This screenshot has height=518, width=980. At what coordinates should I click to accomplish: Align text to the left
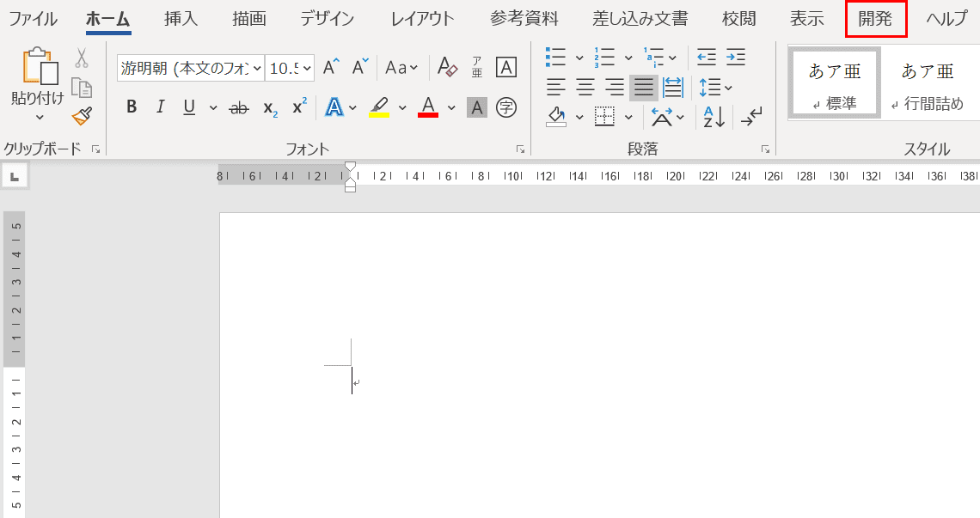(555, 87)
